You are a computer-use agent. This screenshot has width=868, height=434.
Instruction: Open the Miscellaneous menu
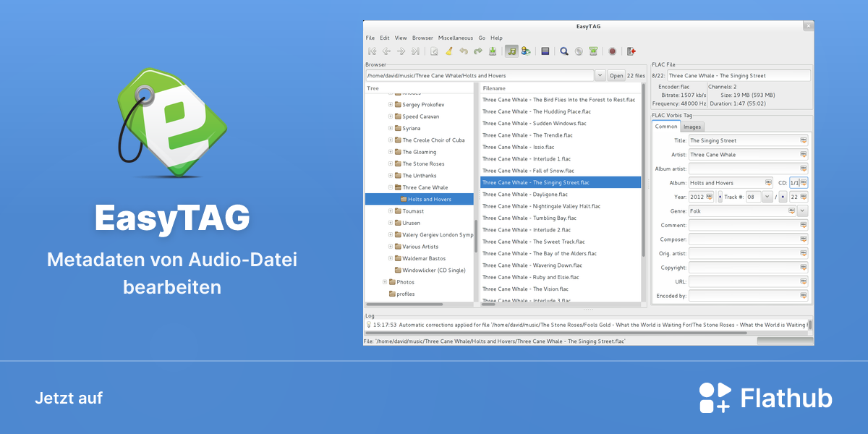[456, 38]
